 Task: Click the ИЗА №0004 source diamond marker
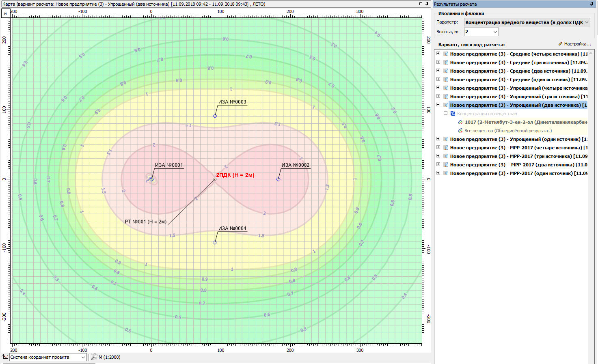215,243
